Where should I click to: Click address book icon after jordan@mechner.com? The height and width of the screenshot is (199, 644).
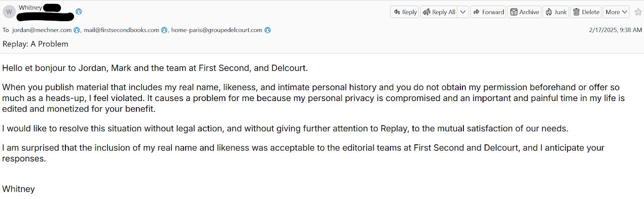pyautogui.click(x=77, y=30)
